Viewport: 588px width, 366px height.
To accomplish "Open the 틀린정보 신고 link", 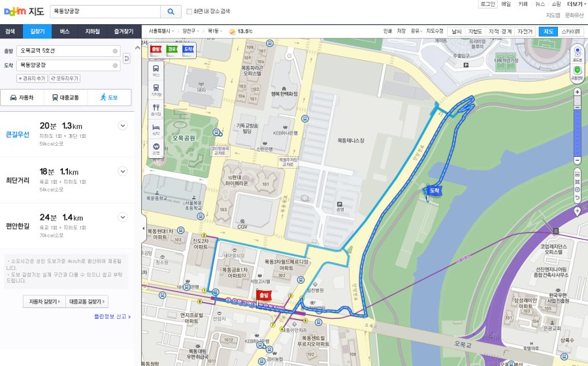I will [x=112, y=317].
